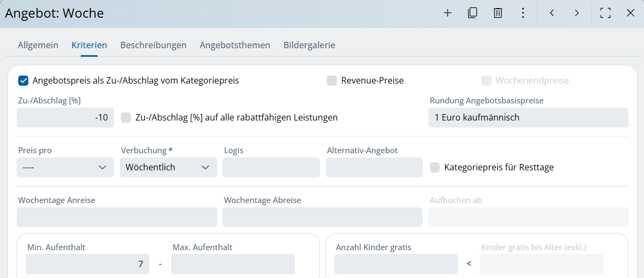
Task: Select the Bildergalerie tab
Action: (309, 45)
